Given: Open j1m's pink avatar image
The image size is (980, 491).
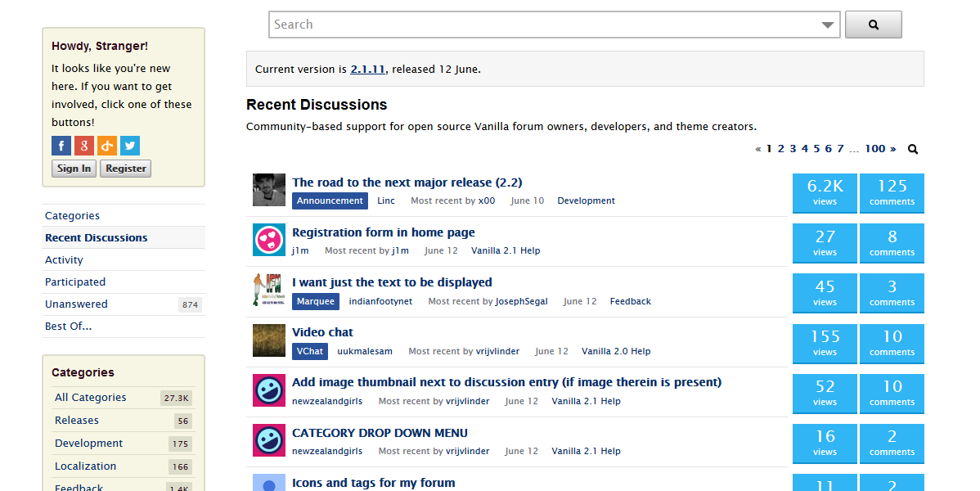Looking at the screenshot, I should [x=269, y=241].
